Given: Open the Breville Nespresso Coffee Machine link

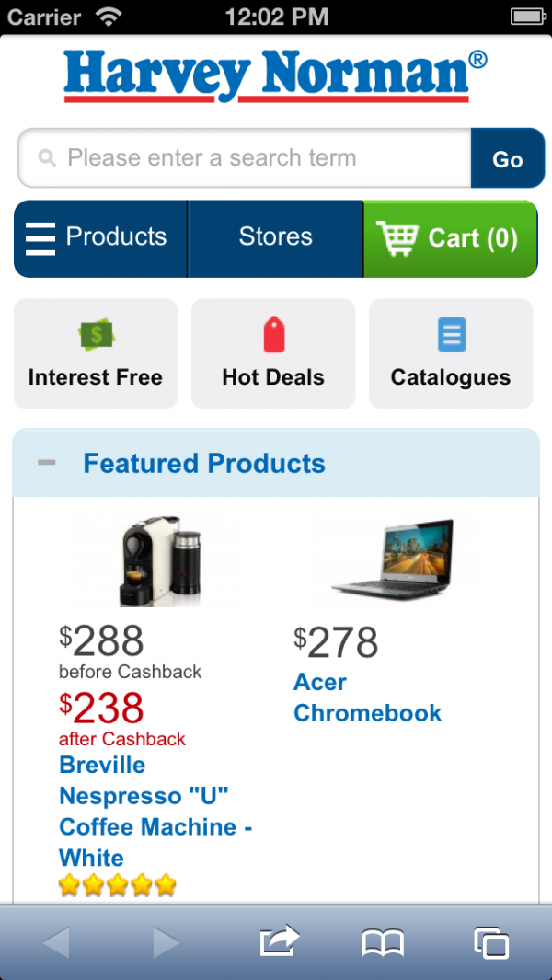Looking at the screenshot, I should 155,811.
